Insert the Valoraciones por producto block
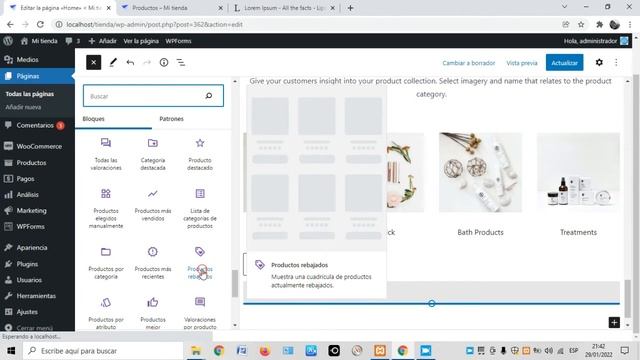This screenshot has width=640, height=360. 200,313
